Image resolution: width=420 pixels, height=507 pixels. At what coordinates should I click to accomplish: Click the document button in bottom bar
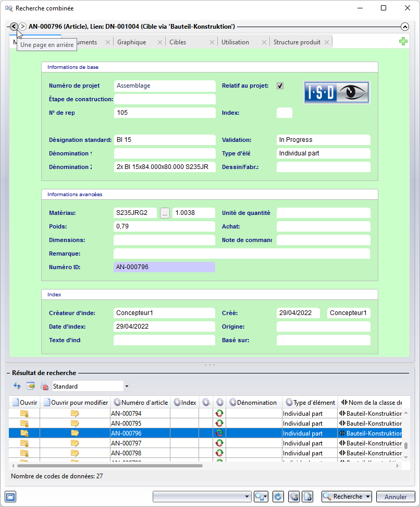pos(308,497)
